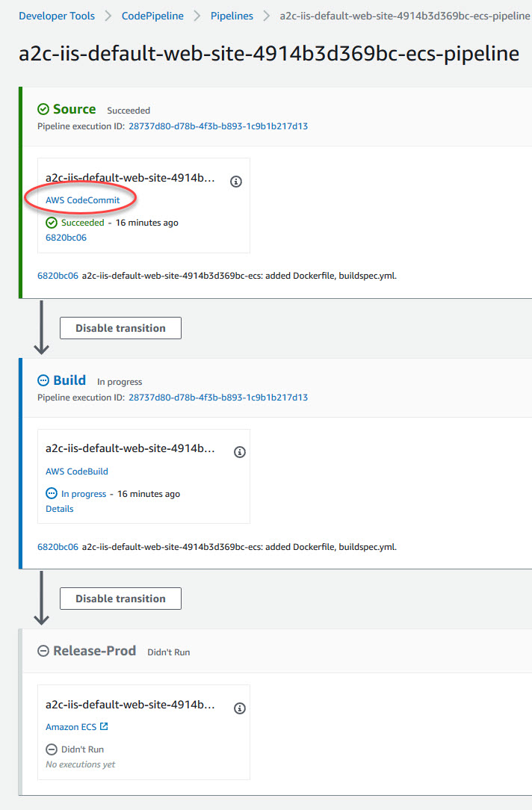Open info icon on Build action card
Viewport: 532px width, 810px height.
pos(240,452)
